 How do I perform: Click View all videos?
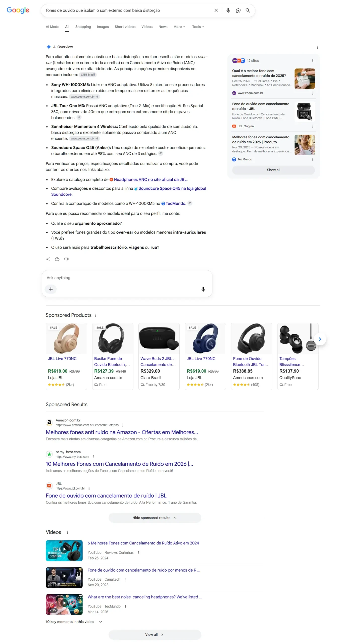click(155, 635)
